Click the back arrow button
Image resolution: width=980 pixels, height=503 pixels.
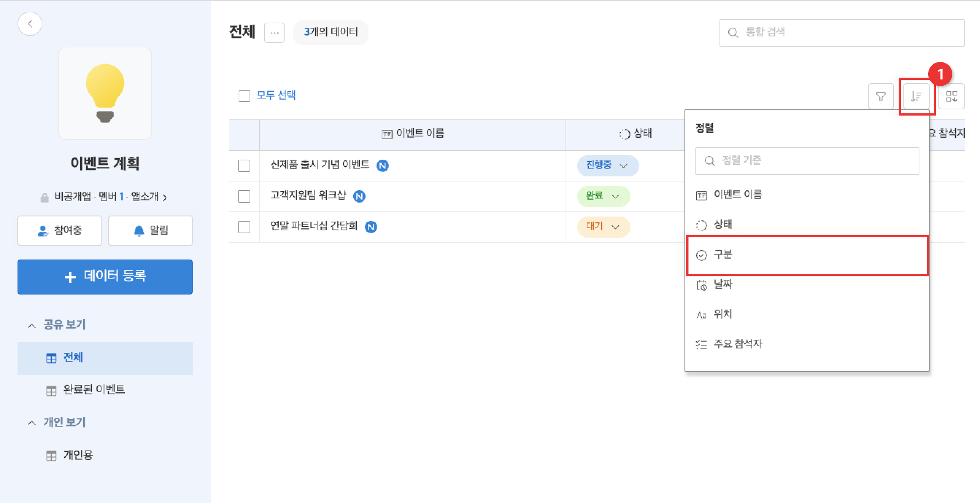pos(30,24)
